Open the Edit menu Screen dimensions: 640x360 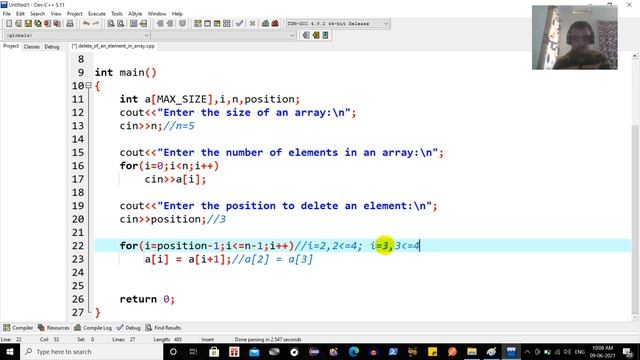[x=20, y=13]
